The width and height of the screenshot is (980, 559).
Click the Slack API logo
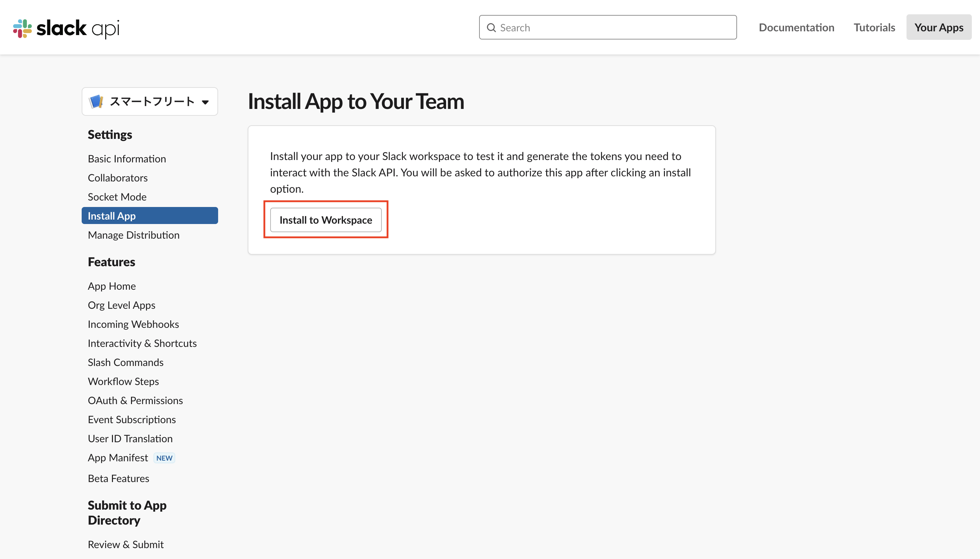pos(66,28)
